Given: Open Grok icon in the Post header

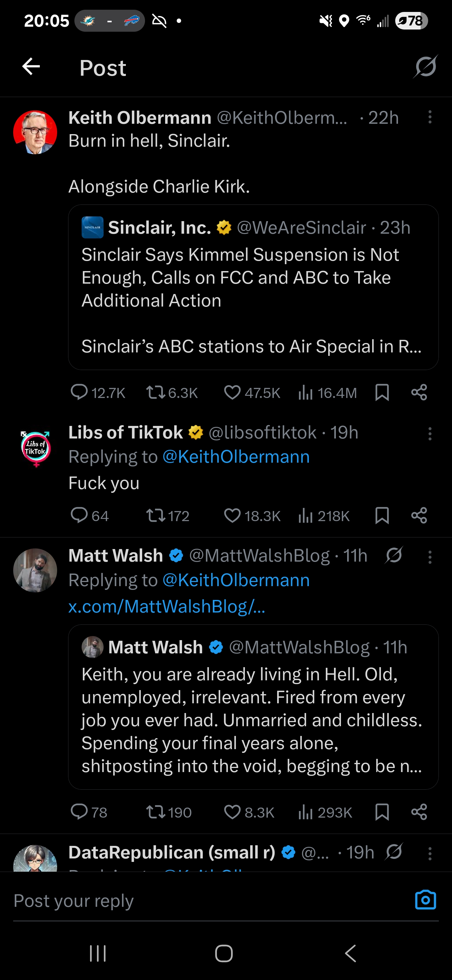Looking at the screenshot, I should click(x=425, y=67).
